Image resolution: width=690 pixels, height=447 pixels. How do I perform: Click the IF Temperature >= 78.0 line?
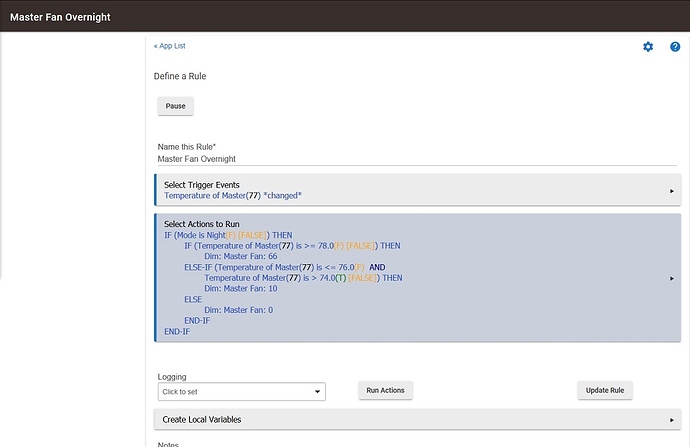[x=292, y=245]
